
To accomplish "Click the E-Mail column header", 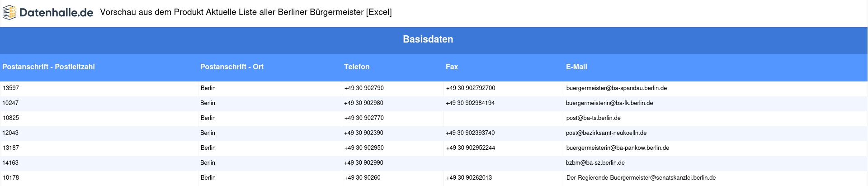I will coord(576,67).
